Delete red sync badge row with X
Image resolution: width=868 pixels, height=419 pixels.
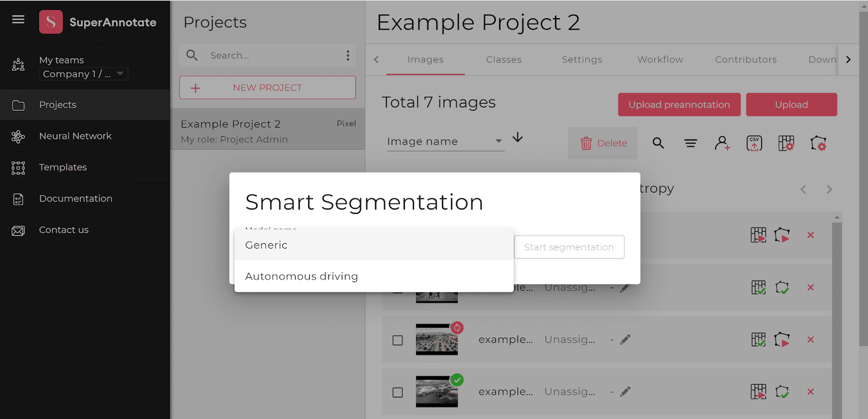(x=810, y=340)
